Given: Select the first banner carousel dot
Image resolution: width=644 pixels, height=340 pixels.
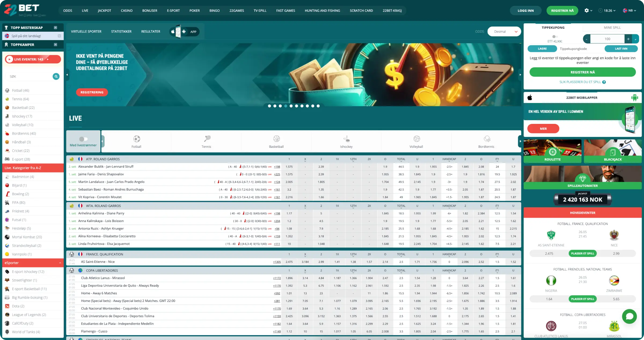Looking at the screenshot, I should click(x=269, y=106).
